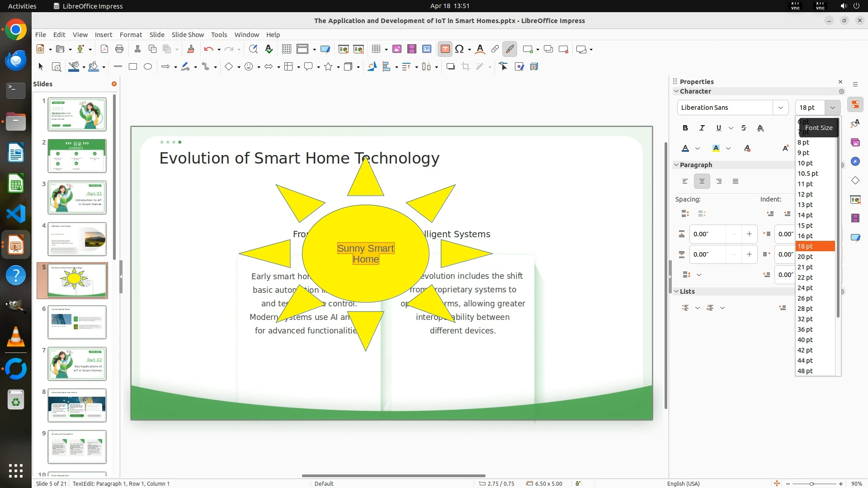Open the Format menu
The image size is (868, 488).
131,35
